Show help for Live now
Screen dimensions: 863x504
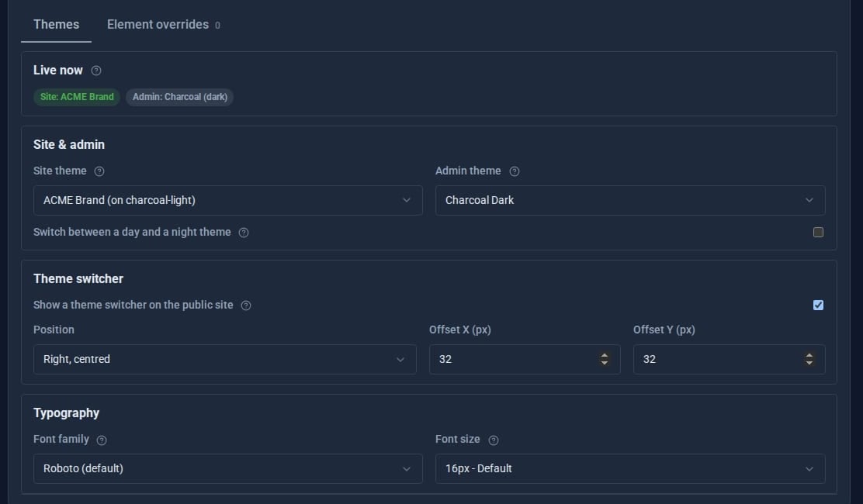click(x=95, y=71)
